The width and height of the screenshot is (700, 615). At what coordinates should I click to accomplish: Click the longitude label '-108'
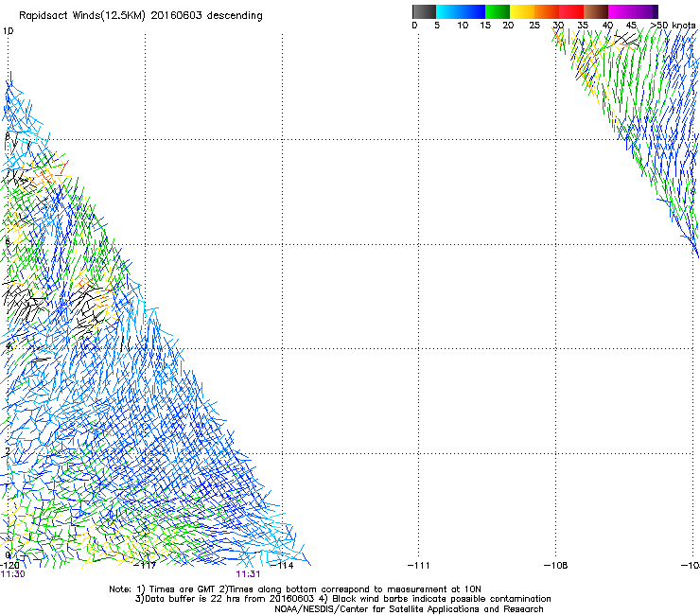pyautogui.click(x=556, y=566)
